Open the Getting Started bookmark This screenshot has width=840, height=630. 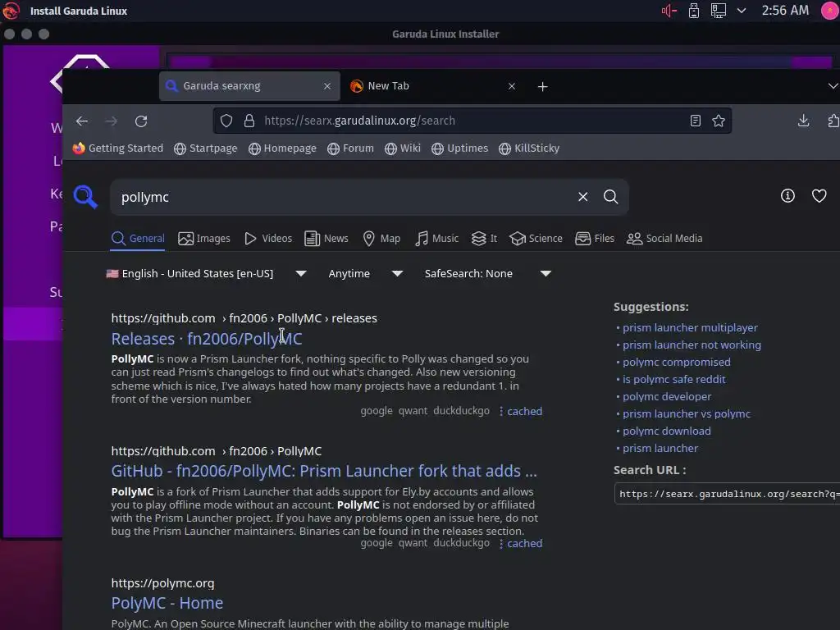[118, 148]
